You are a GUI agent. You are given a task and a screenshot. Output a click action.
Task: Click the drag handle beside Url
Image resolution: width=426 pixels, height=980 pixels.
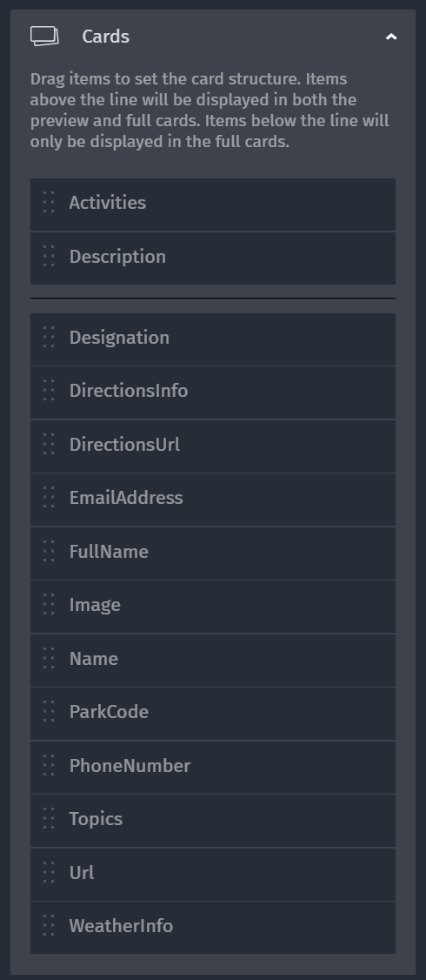click(x=49, y=872)
